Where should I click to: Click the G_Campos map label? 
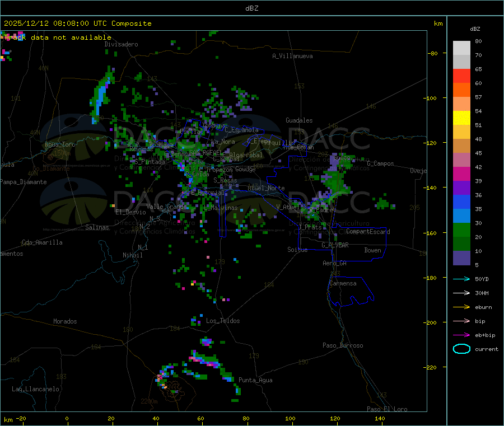tap(381, 163)
